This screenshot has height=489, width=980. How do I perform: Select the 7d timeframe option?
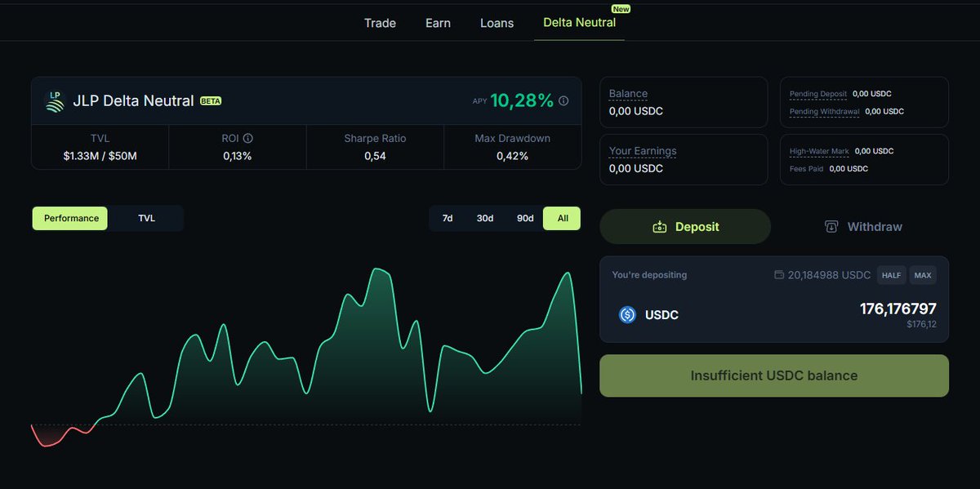click(448, 218)
